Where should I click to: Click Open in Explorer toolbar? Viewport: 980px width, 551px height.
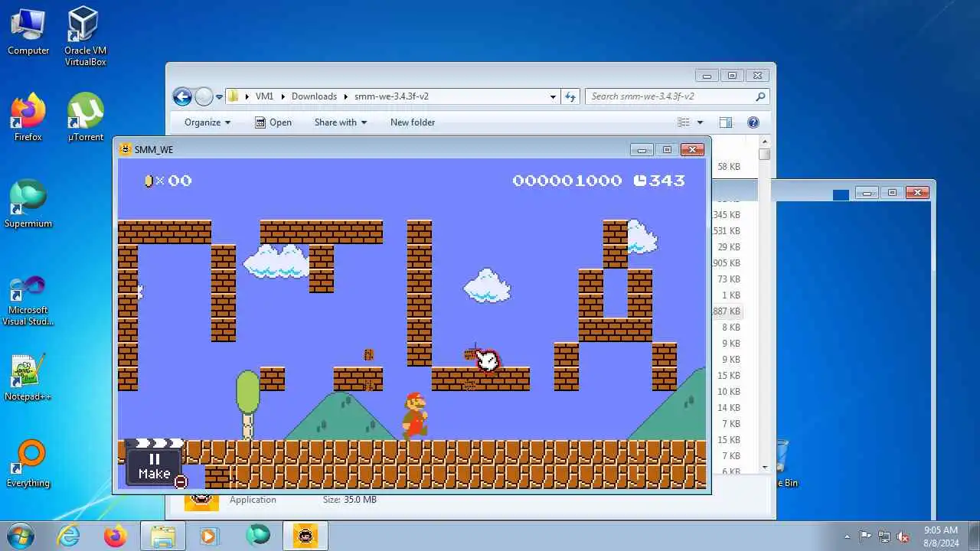pos(273,122)
